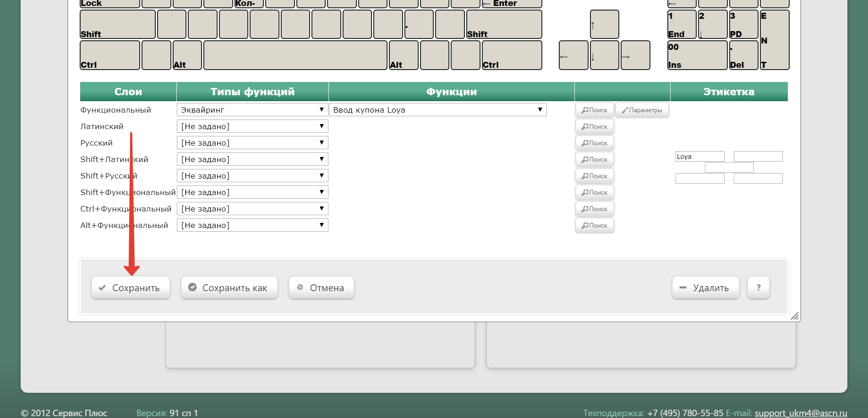The width and height of the screenshot is (868, 418).
Task: Click the support_ukm4@ascn.ru email link
Action: click(x=801, y=413)
